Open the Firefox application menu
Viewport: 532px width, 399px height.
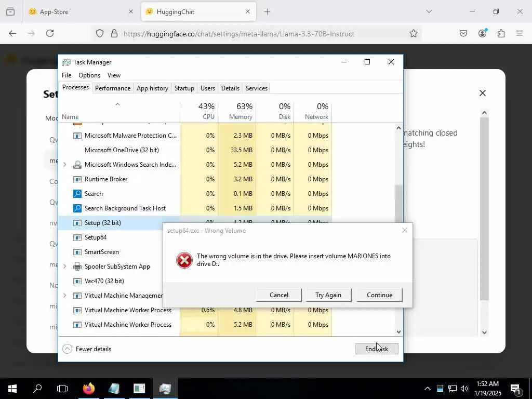tap(520, 33)
